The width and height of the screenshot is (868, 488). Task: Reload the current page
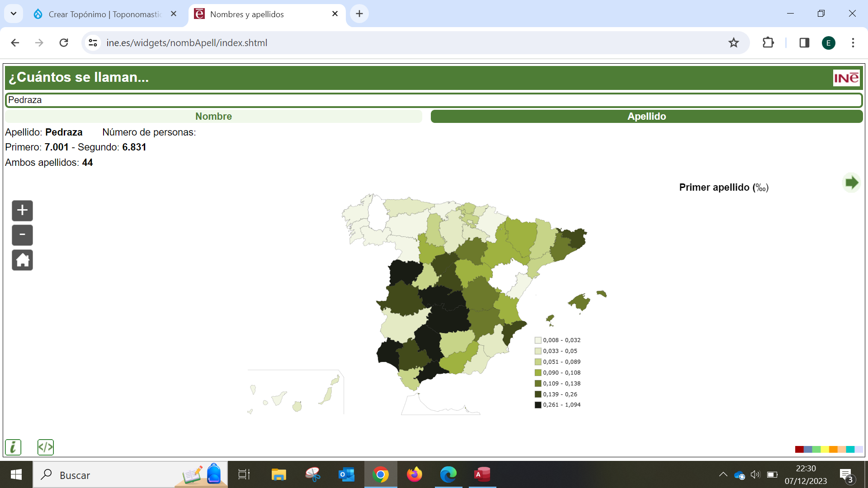click(64, 43)
